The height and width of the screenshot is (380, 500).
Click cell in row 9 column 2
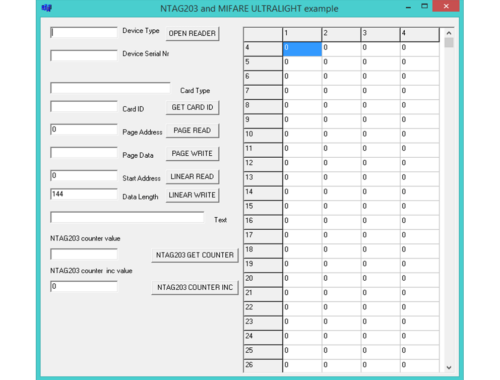[x=341, y=121]
